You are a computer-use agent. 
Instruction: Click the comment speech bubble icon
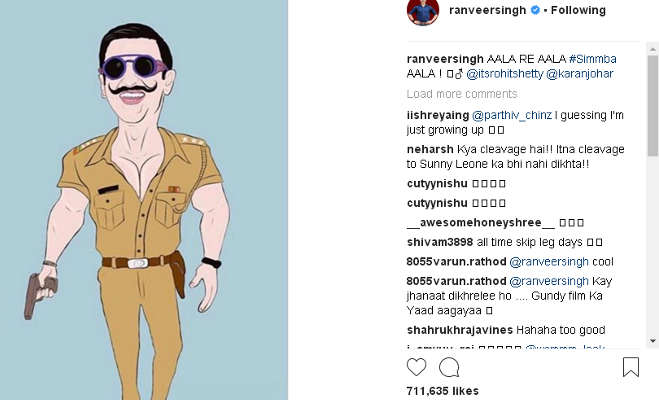pyautogui.click(x=449, y=367)
